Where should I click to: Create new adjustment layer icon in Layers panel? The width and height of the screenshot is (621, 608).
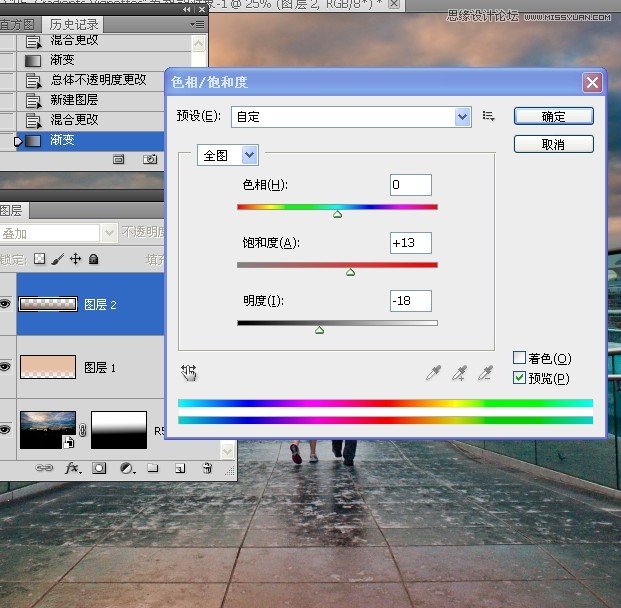(x=126, y=468)
